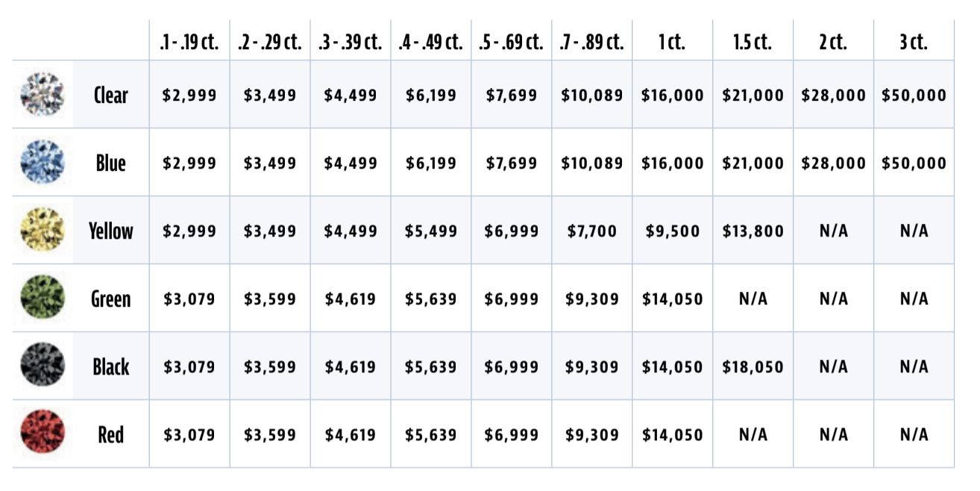Click the green diamond icon
The width and height of the screenshot is (980, 491).
click(43, 298)
